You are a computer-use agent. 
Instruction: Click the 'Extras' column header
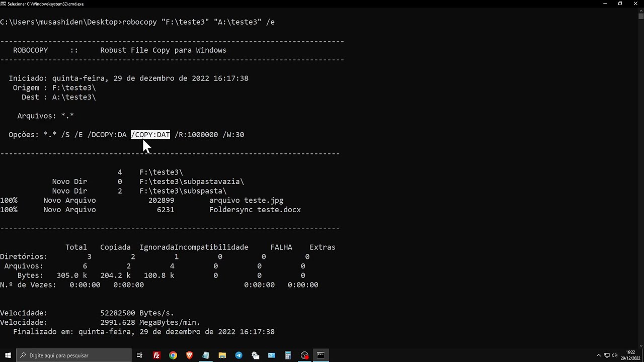click(x=323, y=247)
